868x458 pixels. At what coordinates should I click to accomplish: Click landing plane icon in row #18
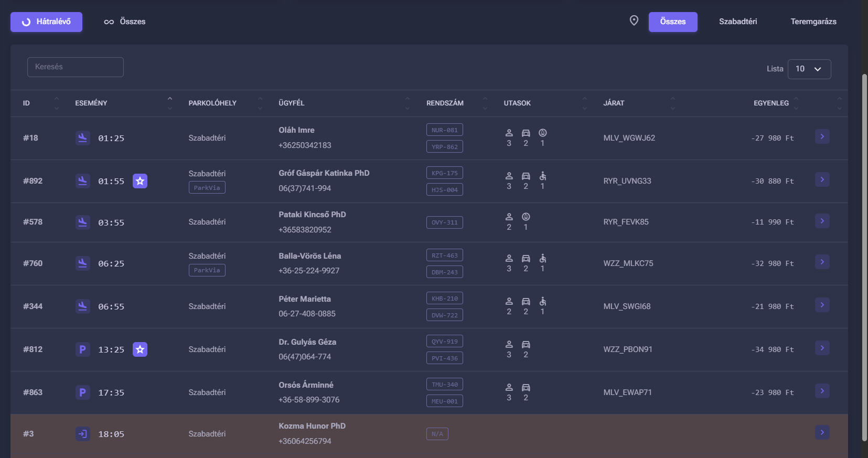82,137
